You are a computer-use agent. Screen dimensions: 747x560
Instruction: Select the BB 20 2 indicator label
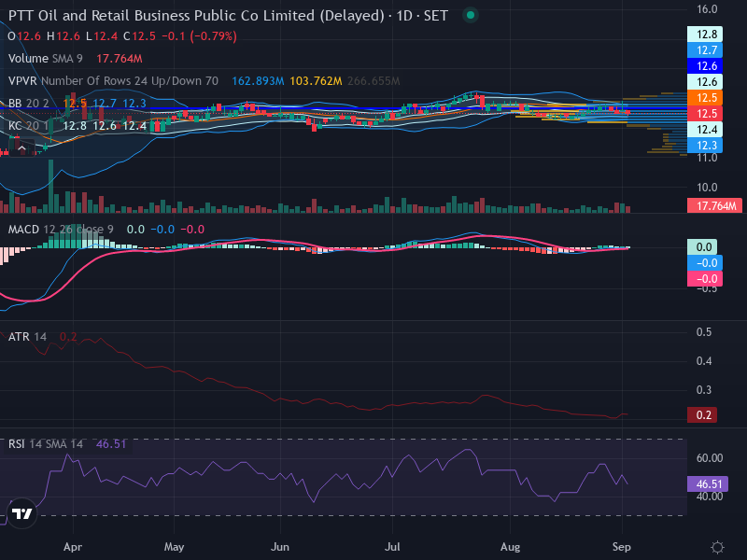point(29,104)
